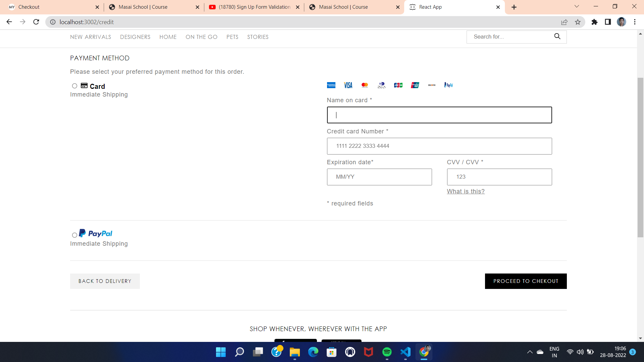Click the Visa card icon
The width and height of the screenshot is (644, 362).
(348, 85)
